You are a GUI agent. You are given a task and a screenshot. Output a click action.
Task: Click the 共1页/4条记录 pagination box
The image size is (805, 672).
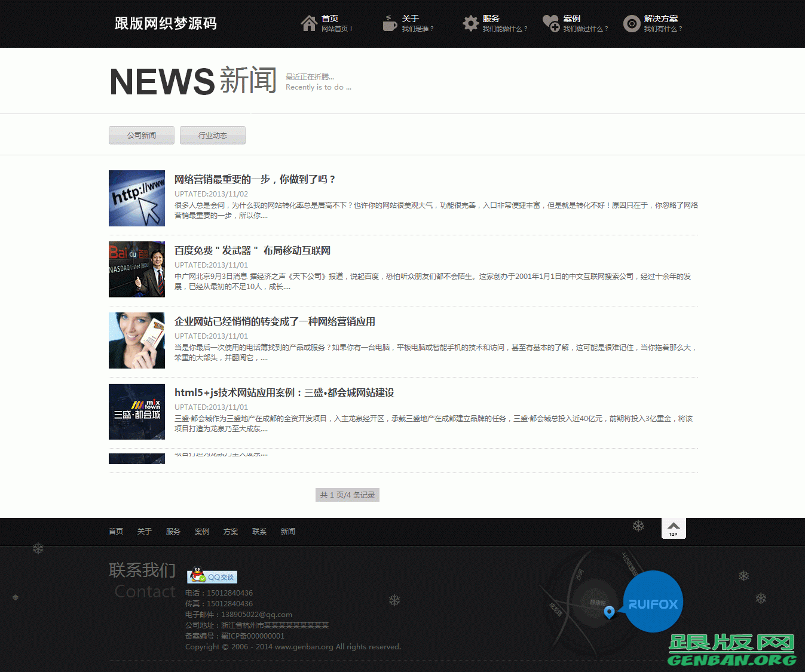pos(347,495)
